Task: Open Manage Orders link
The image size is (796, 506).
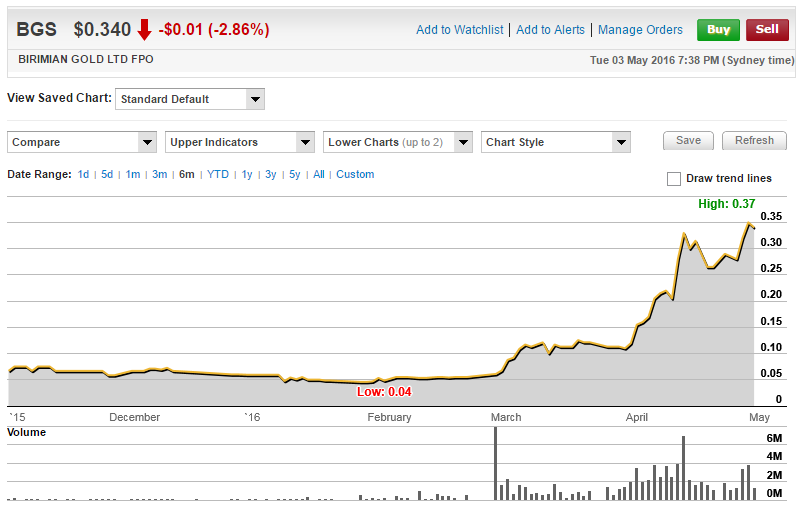Action: pyautogui.click(x=640, y=30)
